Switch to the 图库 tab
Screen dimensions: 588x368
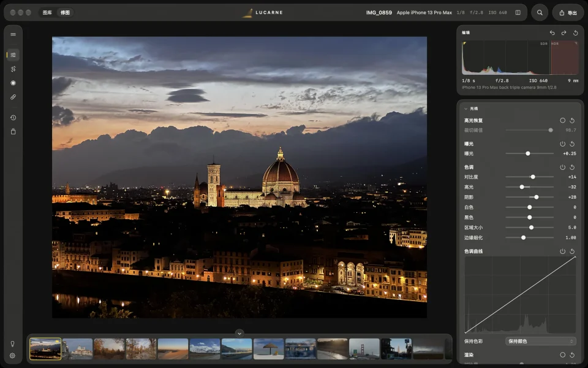[x=47, y=12]
